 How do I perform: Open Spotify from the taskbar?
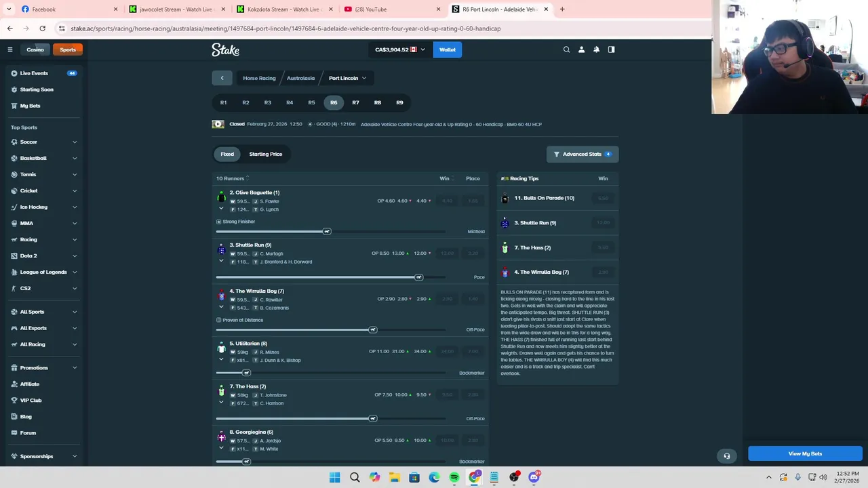[x=454, y=477]
